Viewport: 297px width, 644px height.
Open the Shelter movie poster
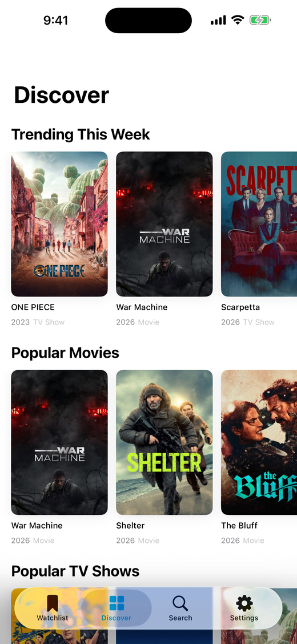[164, 442]
